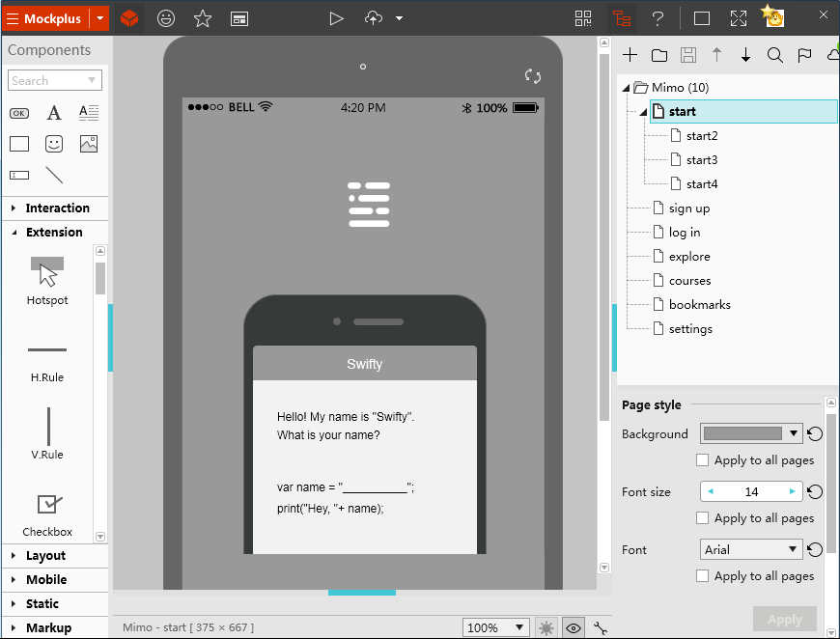
Task: Click the rotate device orientation icon
Action: tap(533, 76)
